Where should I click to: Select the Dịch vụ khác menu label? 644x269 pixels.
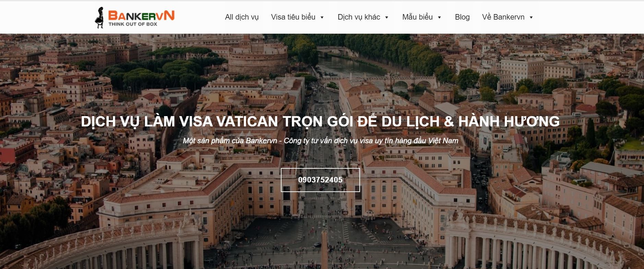pos(359,17)
